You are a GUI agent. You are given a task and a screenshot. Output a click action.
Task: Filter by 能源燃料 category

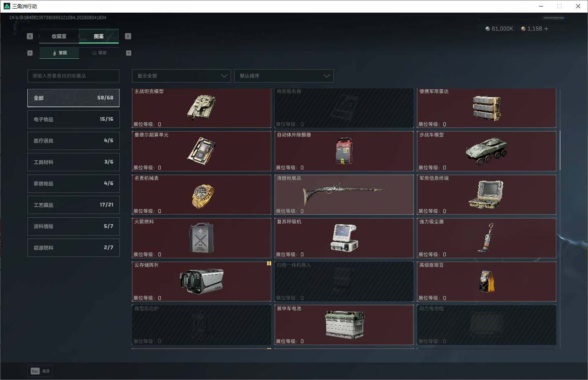(x=73, y=248)
